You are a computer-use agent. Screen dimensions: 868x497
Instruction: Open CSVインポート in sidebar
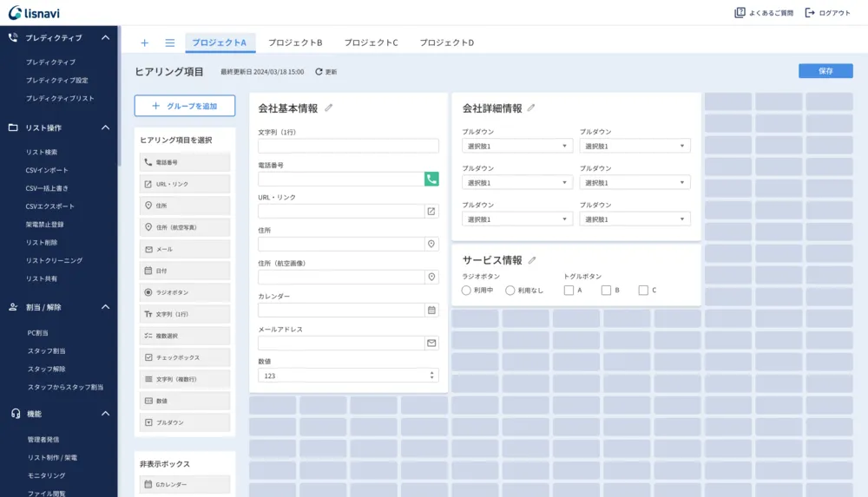(x=47, y=170)
